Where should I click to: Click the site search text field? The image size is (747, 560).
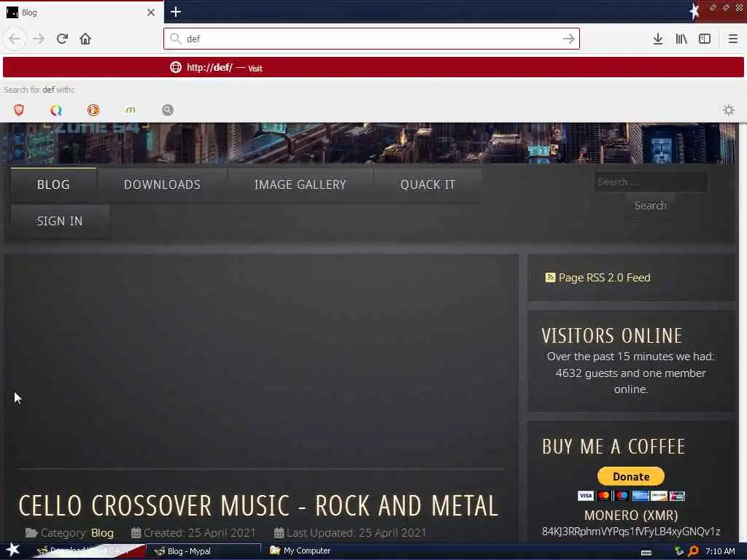[x=650, y=182]
